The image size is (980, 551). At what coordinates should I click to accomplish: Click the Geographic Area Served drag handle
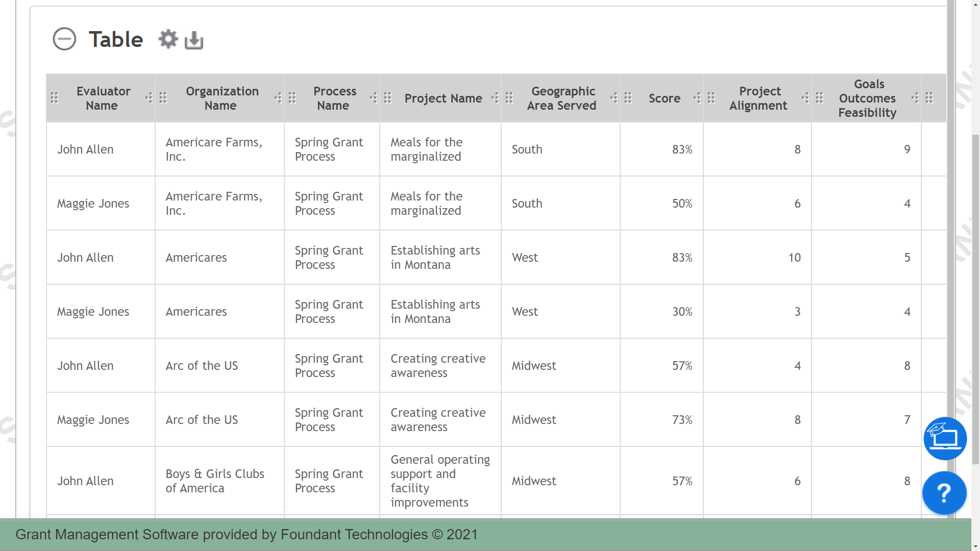[509, 98]
